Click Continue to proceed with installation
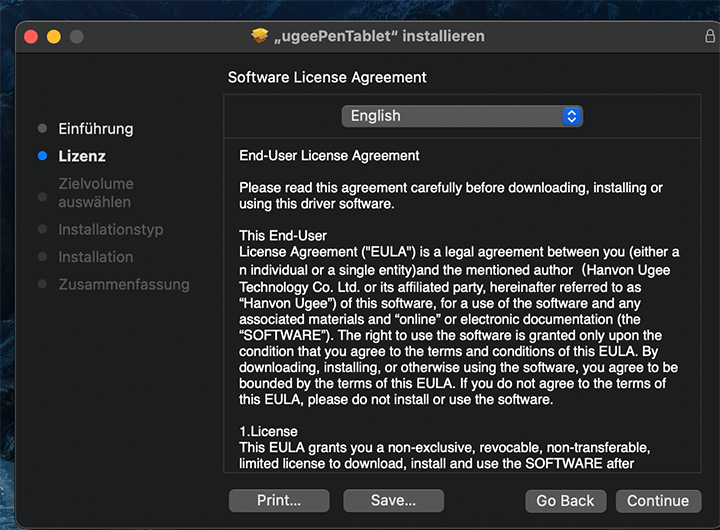 point(658,501)
